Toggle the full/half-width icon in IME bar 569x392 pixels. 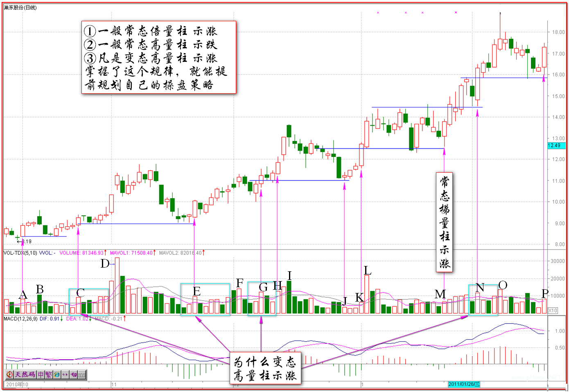coord(73,374)
